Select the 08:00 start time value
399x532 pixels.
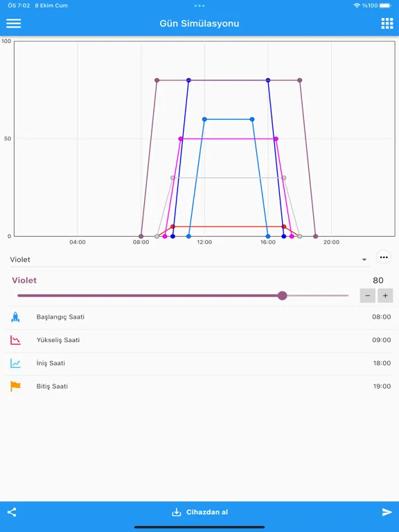[382, 317]
